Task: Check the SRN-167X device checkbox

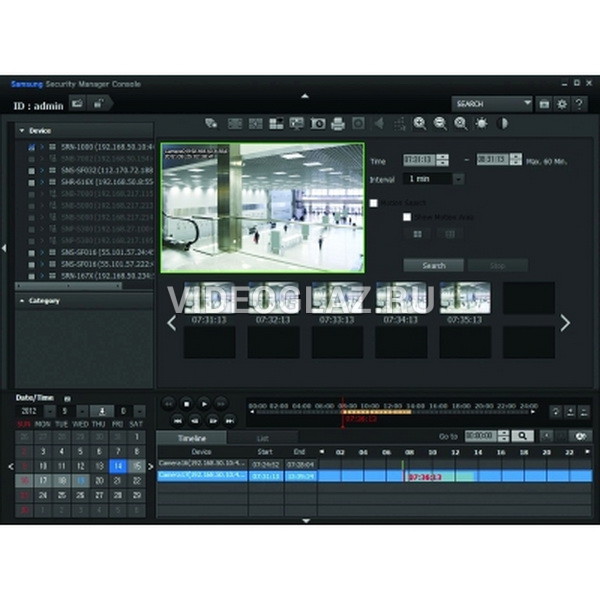Action: pos(31,276)
